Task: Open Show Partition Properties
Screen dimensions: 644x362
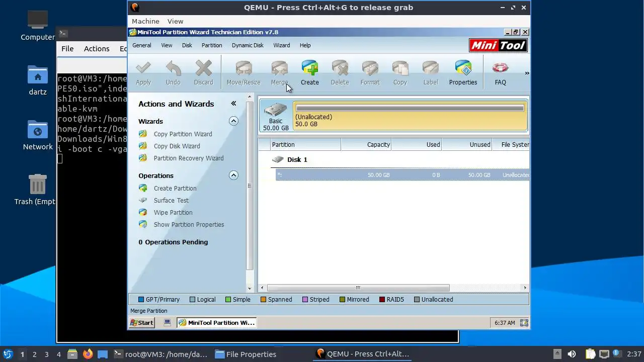Action: (x=189, y=225)
